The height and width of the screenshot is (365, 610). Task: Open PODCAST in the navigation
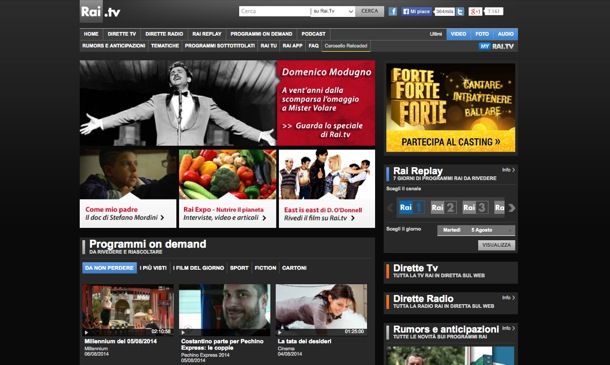(x=314, y=34)
